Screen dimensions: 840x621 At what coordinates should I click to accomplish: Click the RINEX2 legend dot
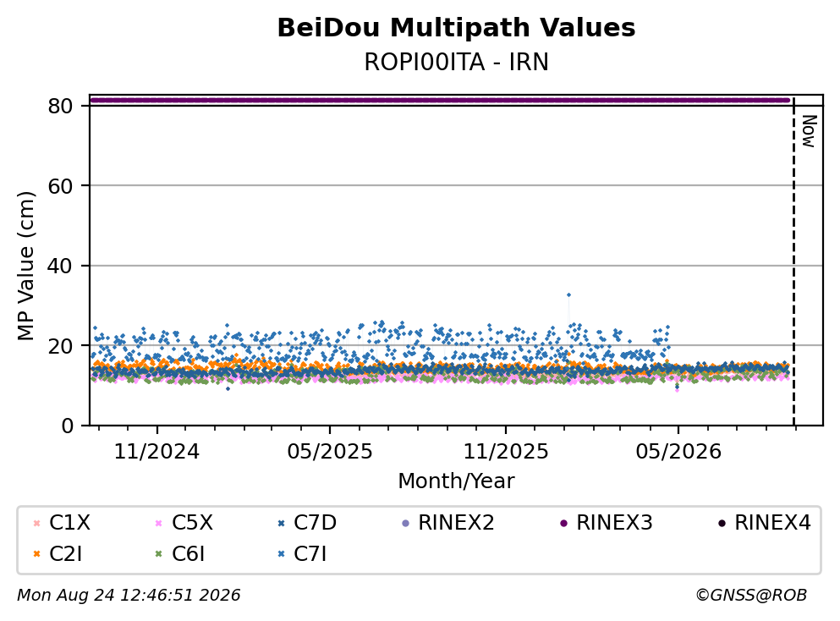[405, 523]
